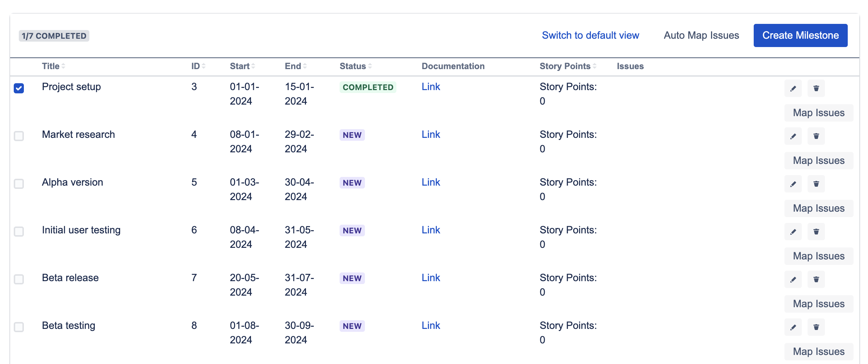This screenshot has width=868, height=364.
Task: Uncheck the Project setup checkbox
Action: pyautogui.click(x=19, y=87)
